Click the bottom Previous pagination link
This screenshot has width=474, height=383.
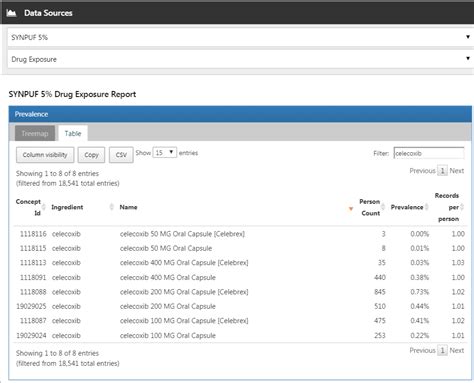[422, 350]
